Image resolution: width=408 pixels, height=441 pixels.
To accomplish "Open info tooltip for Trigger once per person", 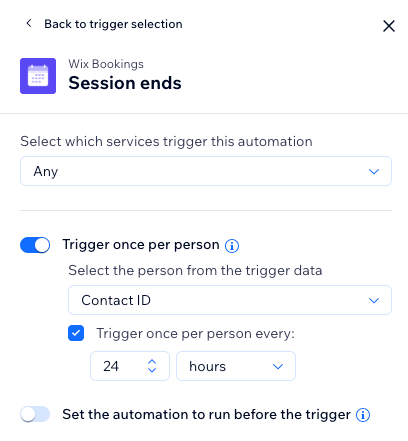I will coord(232,246).
